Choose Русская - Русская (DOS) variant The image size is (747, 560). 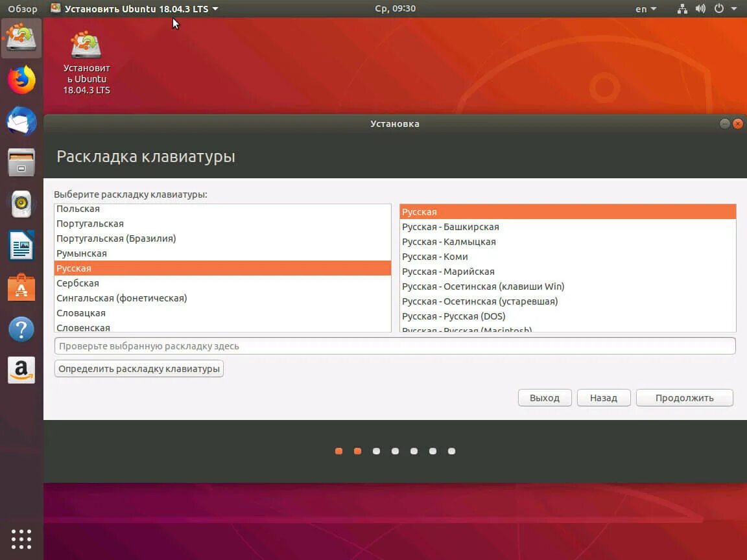point(568,316)
